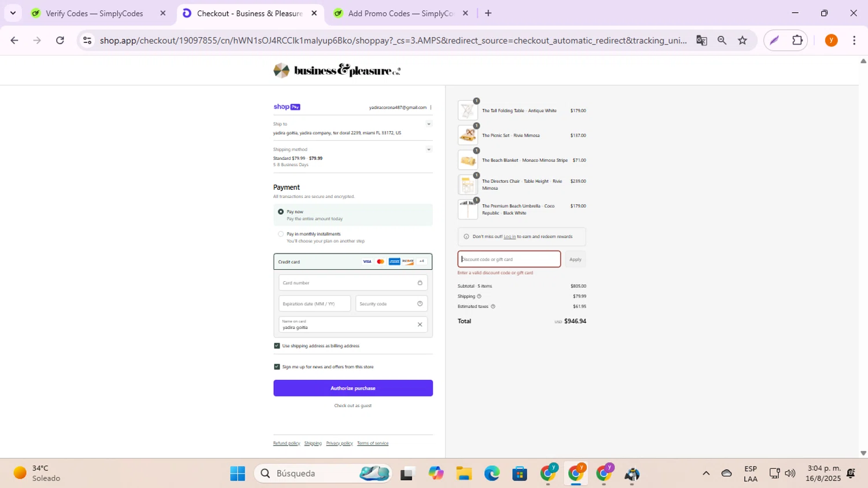The width and height of the screenshot is (868, 488).
Task: Open Microsoft Store from taskbar
Action: point(520,474)
